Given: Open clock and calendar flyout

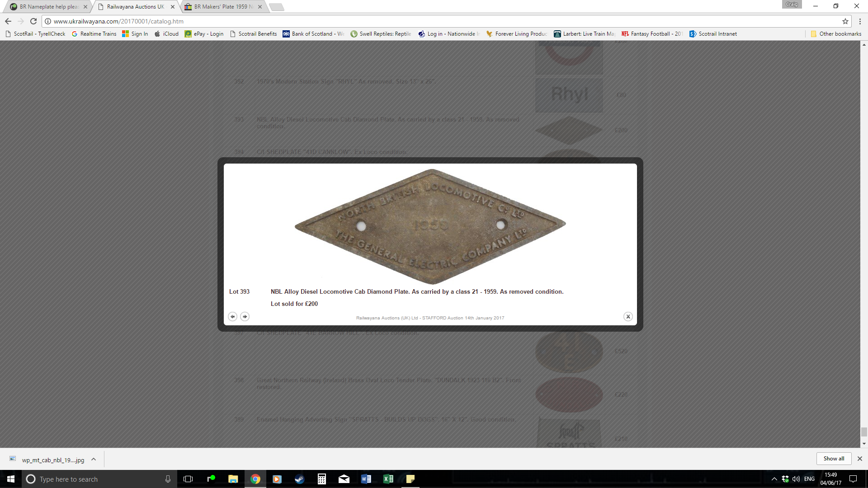Looking at the screenshot, I should click(x=831, y=479).
